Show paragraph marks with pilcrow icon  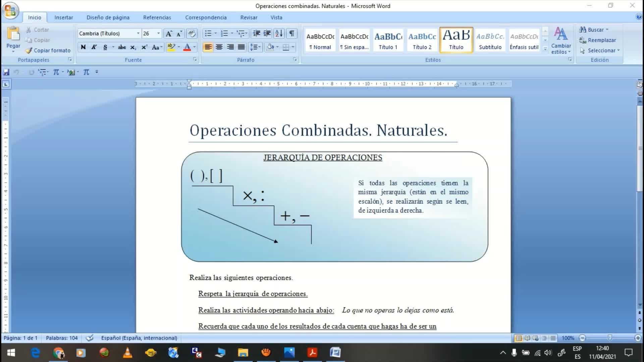[x=292, y=34]
